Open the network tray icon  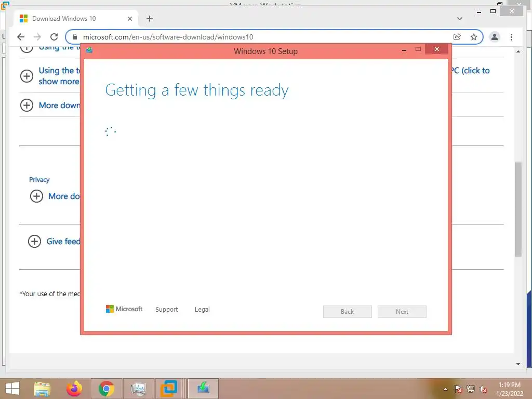pos(471,389)
